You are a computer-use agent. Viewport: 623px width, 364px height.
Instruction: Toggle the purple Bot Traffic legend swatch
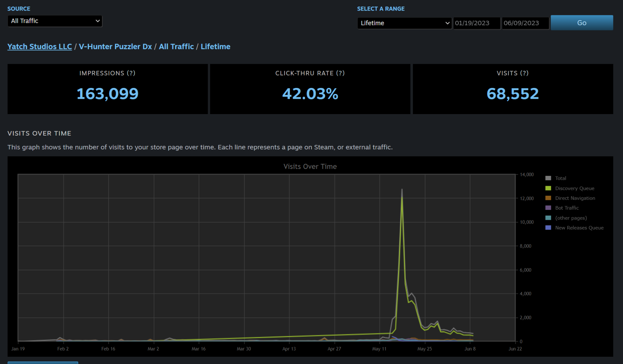(548, 208)
